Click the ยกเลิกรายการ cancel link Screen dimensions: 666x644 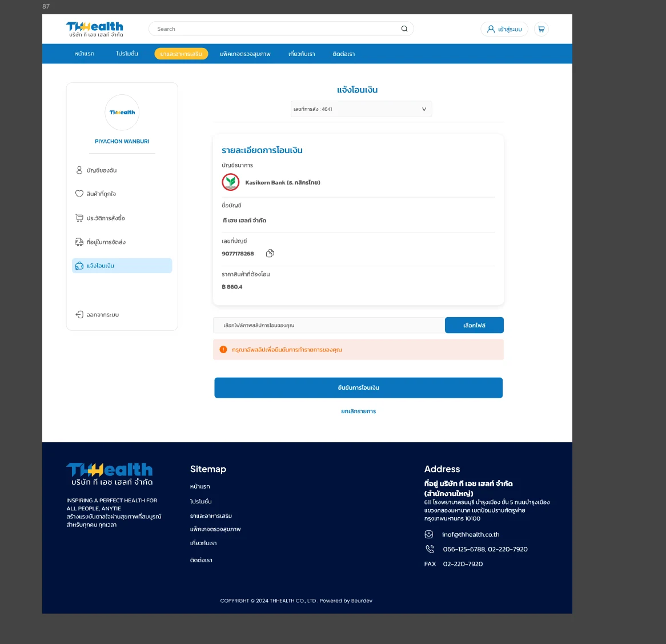pos(358,411)
